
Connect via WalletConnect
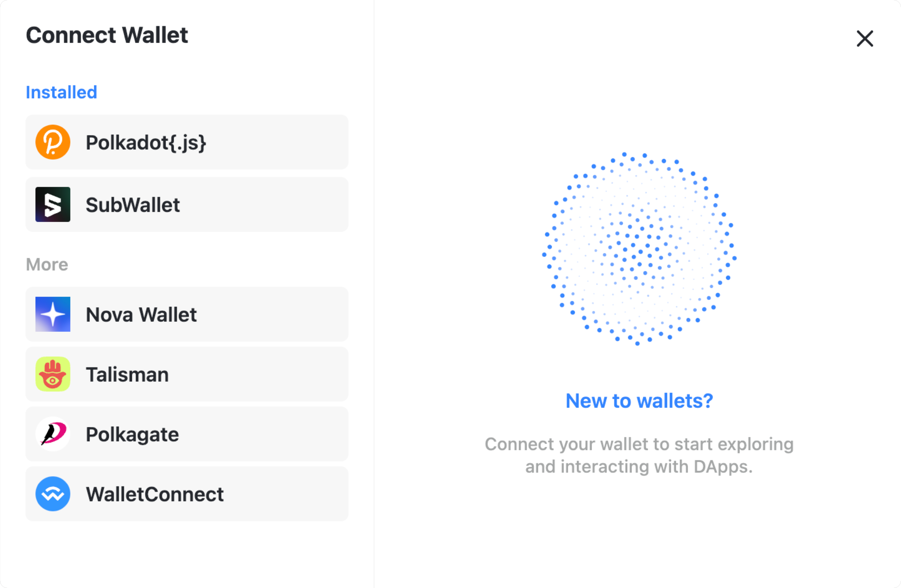(x=186, y=494)
